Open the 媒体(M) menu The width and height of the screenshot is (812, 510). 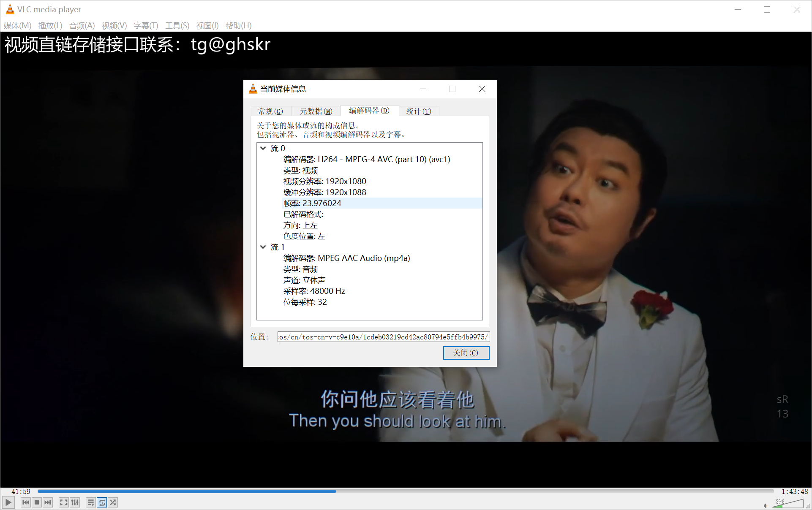17,25
